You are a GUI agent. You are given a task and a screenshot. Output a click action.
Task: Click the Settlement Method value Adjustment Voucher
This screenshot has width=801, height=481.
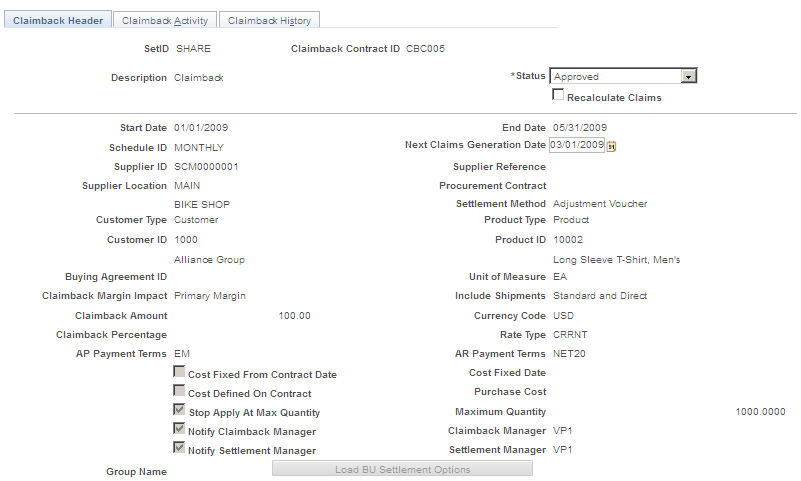(x=600, y=204)
